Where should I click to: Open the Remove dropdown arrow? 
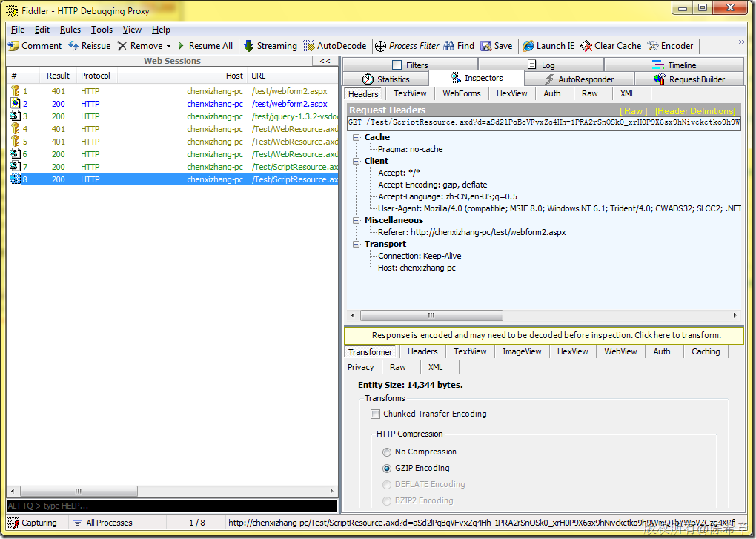coord(168,46)
